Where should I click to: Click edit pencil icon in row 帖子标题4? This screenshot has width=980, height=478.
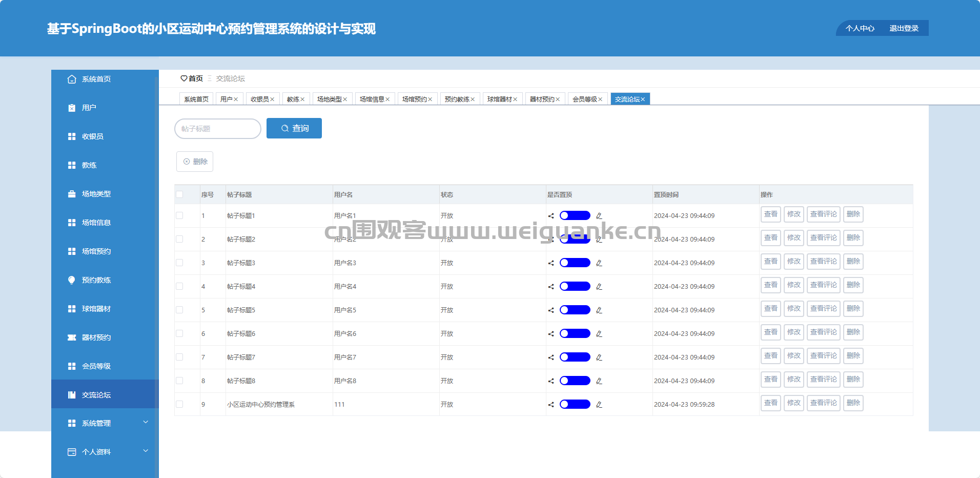(599, 287)
